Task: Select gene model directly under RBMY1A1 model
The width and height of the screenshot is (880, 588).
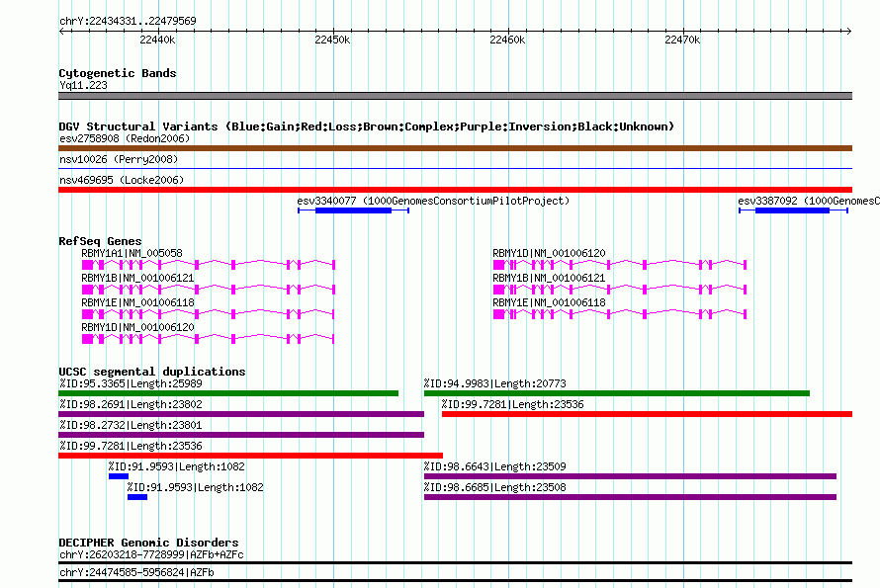Action: (209, 290)
